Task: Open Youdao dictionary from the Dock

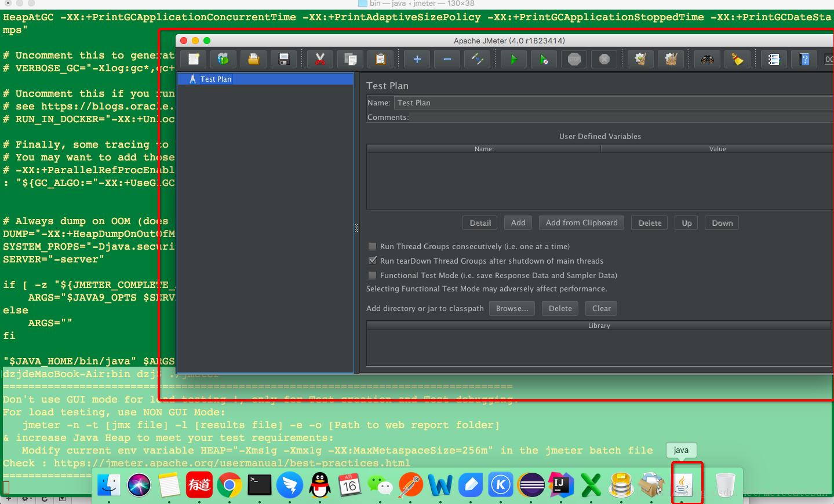Action: tap(199, 485)
